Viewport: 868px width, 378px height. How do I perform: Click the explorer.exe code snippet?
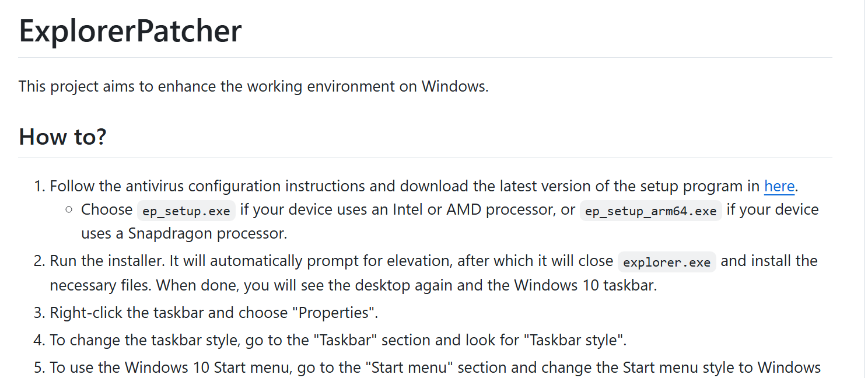667,262
